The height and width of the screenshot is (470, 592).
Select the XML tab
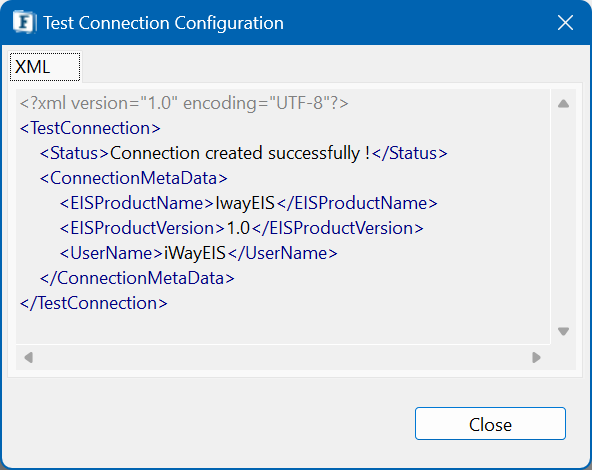[45, 67]
